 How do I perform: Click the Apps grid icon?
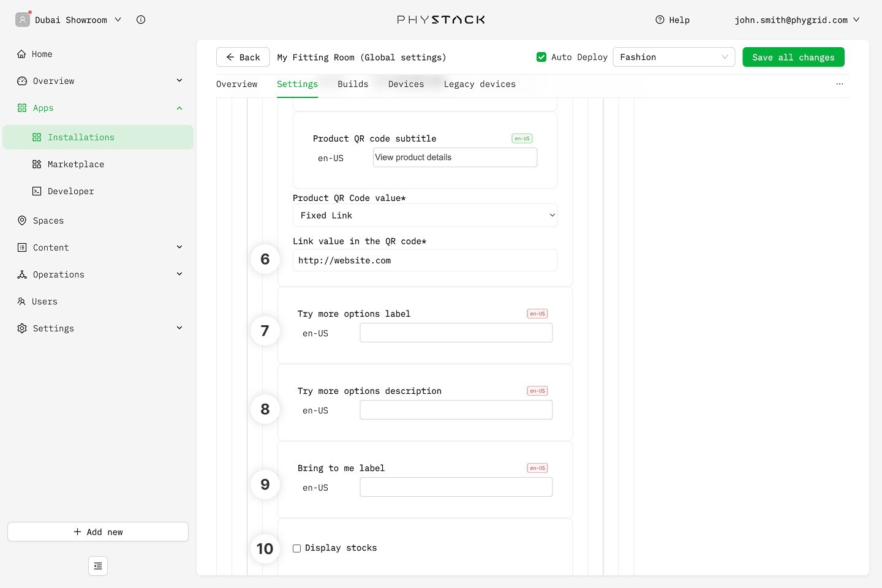click(22, 108)
